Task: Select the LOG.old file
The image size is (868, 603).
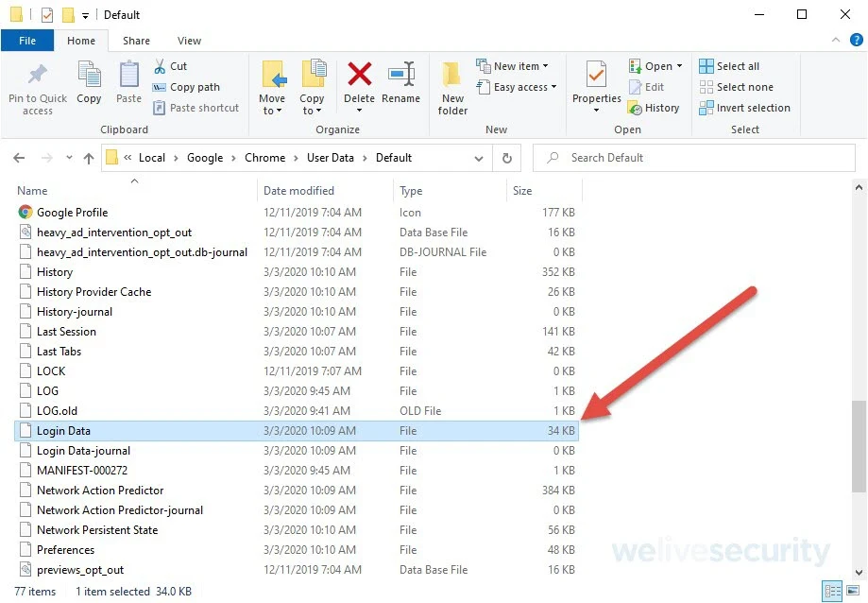Action: coord(297,411)
